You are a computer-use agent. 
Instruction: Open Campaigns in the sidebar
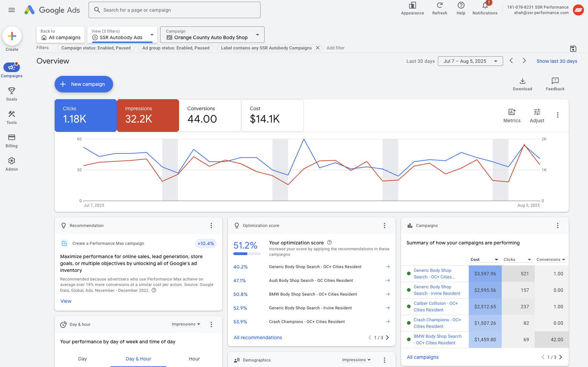tap(12, 70)
